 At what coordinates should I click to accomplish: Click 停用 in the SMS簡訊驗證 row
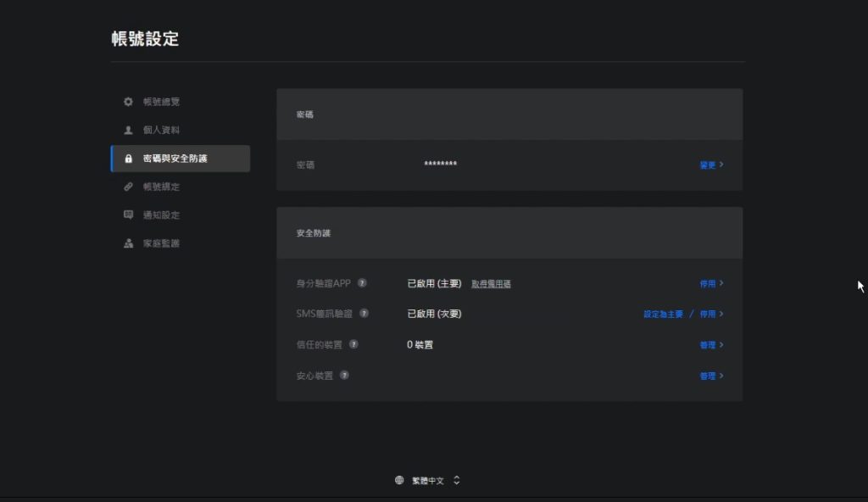coord(711,314)
